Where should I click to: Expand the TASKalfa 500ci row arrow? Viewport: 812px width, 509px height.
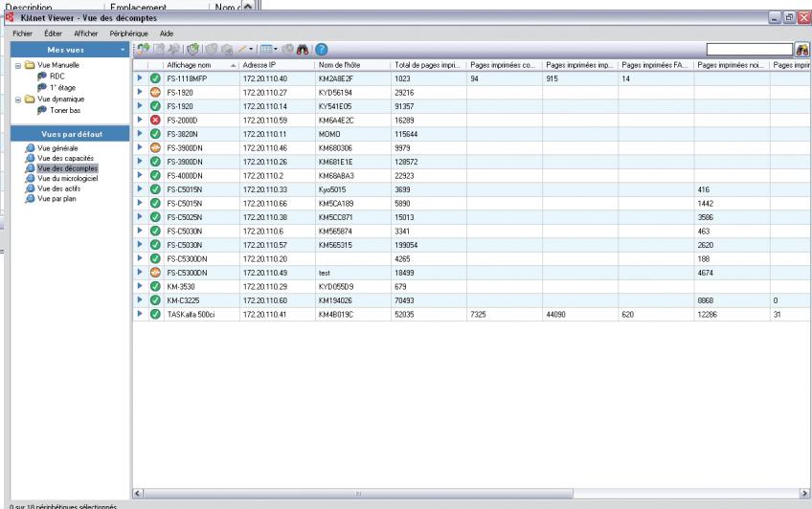[x=139, y=314]
